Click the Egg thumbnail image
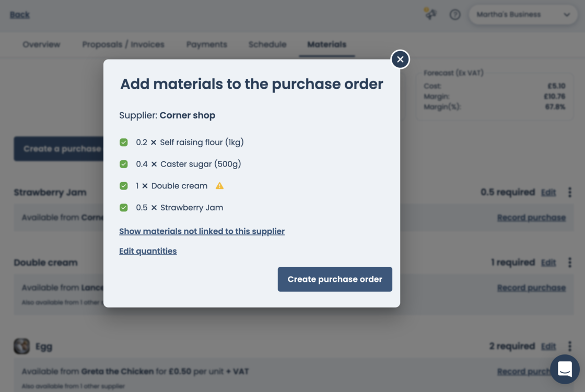This screenshot has width=585, height=392. [x=21, y=346]
